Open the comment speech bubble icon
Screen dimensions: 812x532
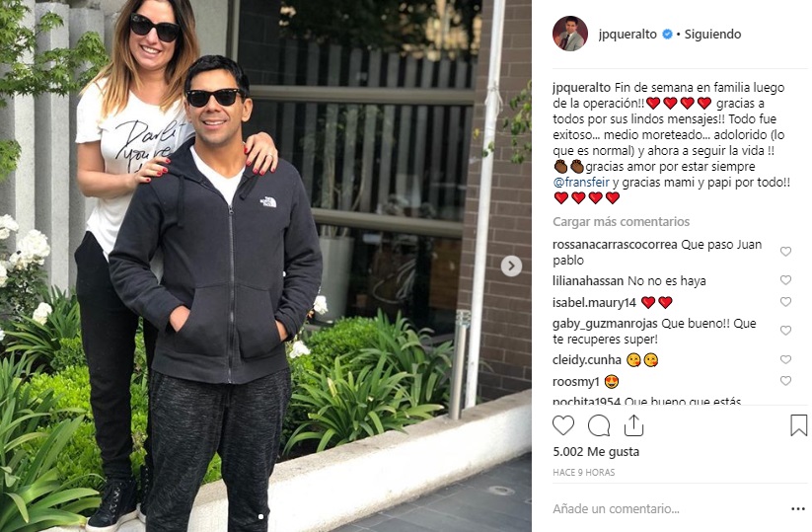599,426
